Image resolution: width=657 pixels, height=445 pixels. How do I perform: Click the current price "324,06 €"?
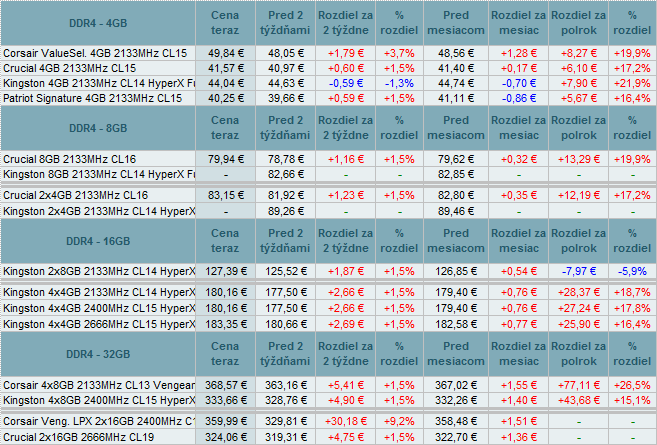226,437
